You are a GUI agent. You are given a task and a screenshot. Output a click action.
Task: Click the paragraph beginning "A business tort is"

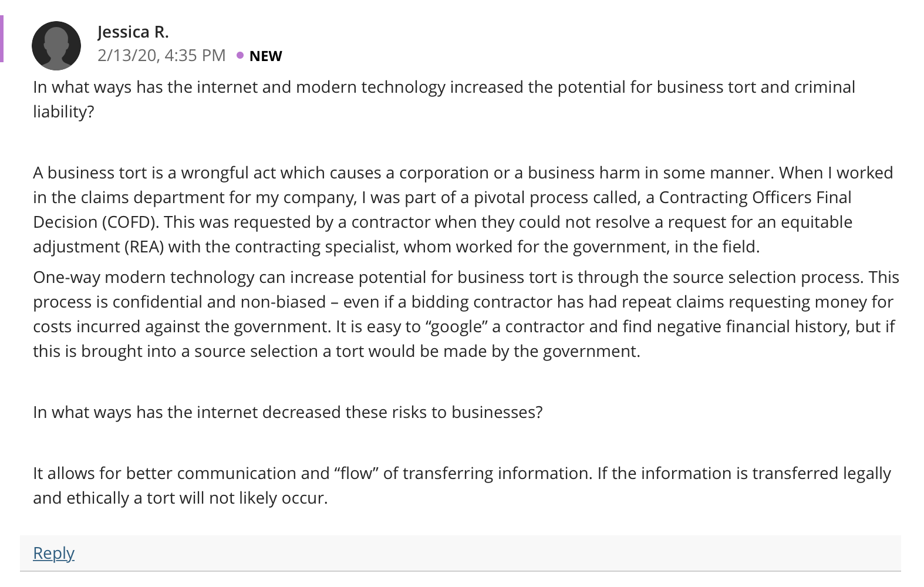pyautogui.click(x=463, y=210)
